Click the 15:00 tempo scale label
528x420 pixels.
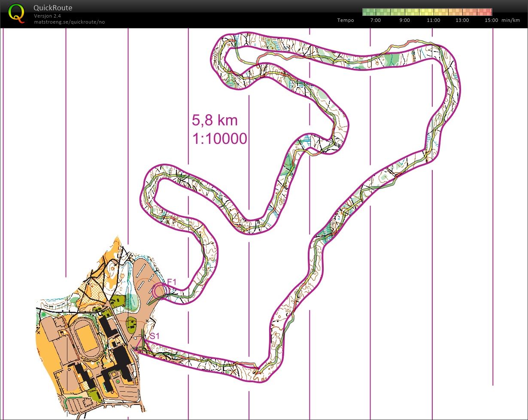tap(492, 20)
